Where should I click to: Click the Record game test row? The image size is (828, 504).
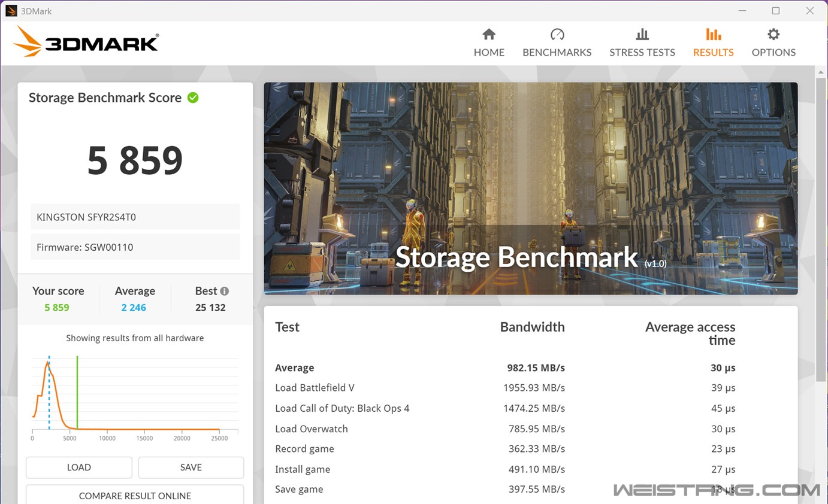click(x=505, y=449)
